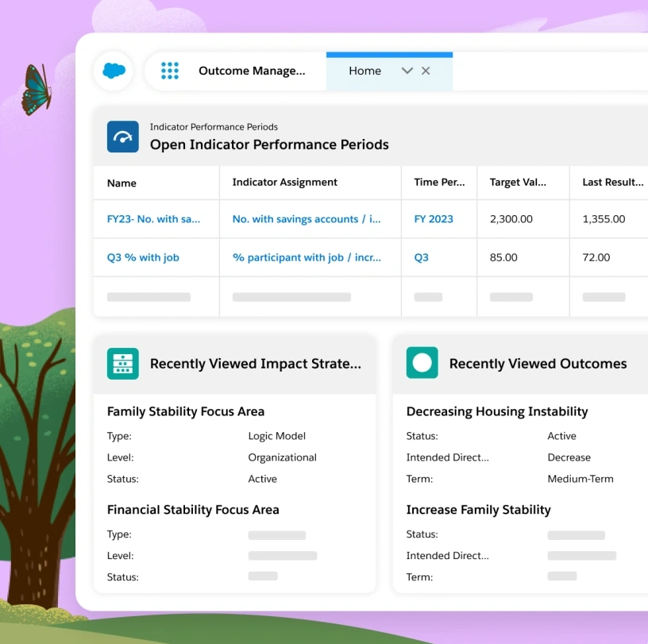Select the 1,355.00 last result cell
Image resolution: width=648 pixels, height=644 pixels.
coord(604,218)
